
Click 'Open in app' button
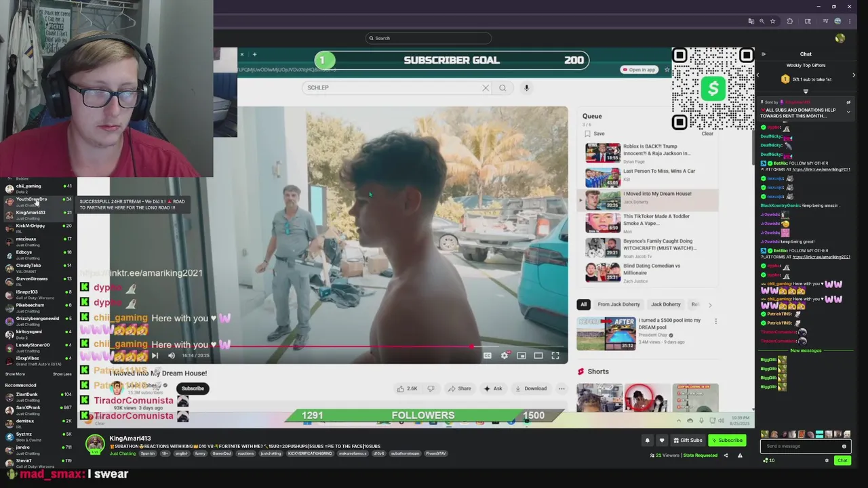click(x=639, y=69)
